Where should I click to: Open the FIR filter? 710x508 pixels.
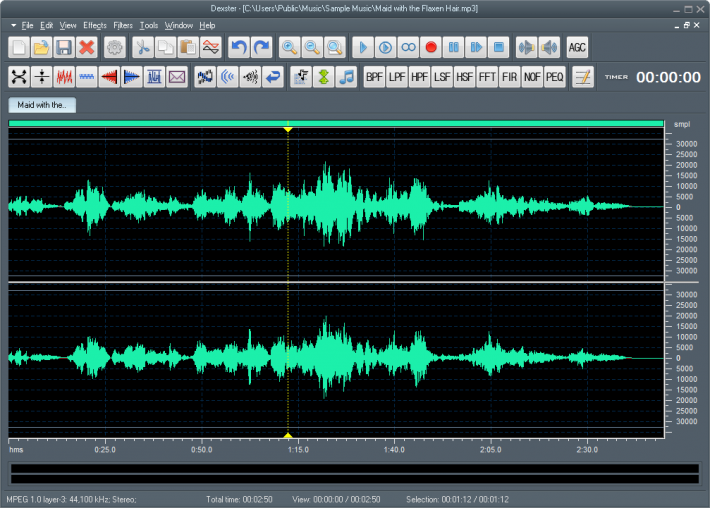[x=509, y=77]
